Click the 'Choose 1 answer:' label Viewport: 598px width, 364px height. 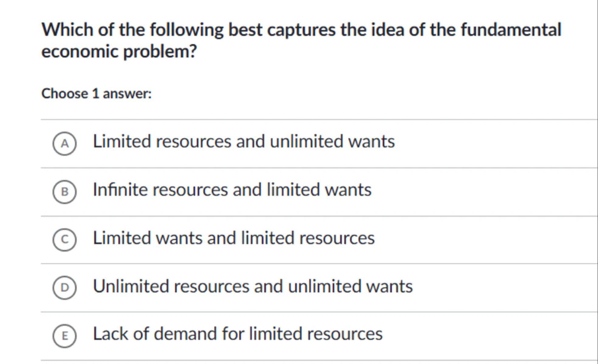pos(96,94)
